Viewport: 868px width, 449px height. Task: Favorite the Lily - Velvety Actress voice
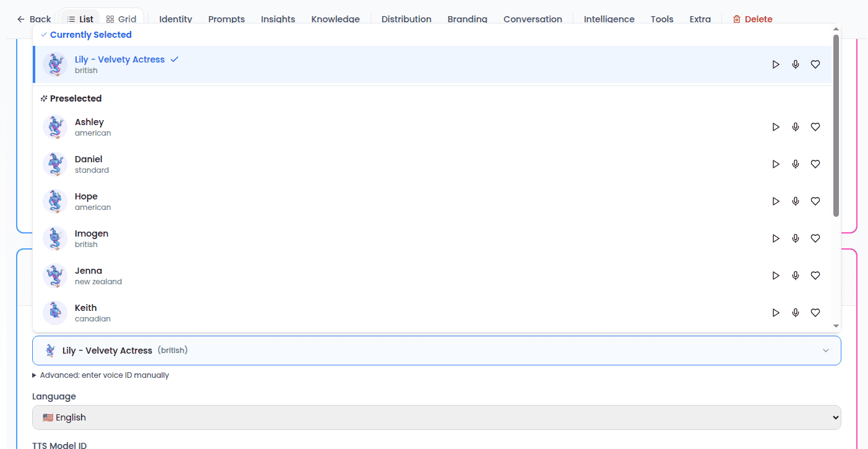(x=815, y=64)
